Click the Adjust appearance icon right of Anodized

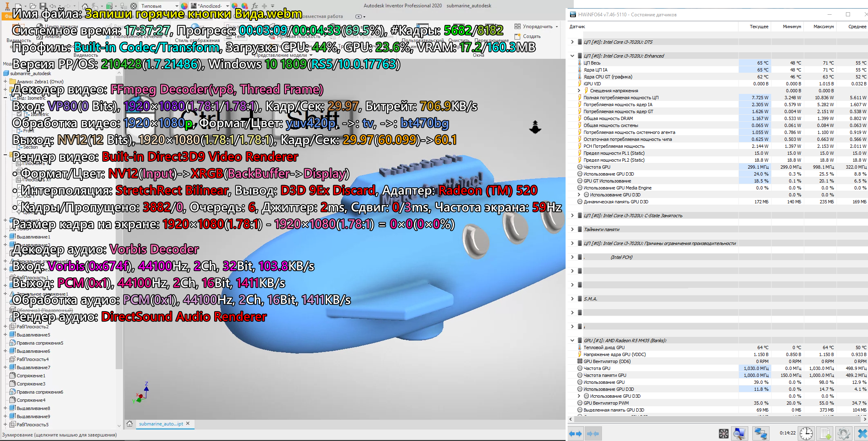pyautogui.click(x=235, y=6)
